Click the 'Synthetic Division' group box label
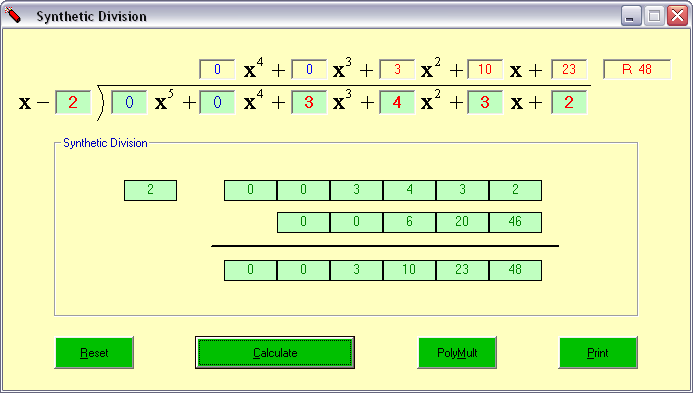This screenshot has width=693, height=393. click(x=105, y=143)
